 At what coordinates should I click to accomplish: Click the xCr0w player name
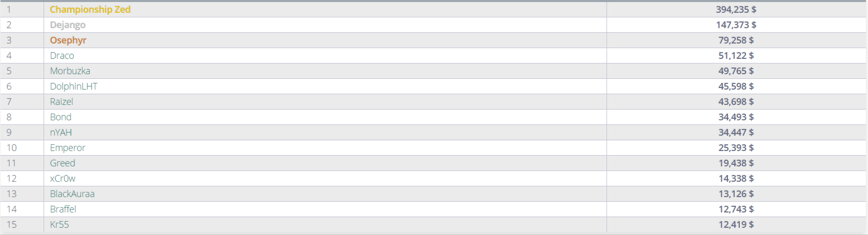[x=63, y=179]
